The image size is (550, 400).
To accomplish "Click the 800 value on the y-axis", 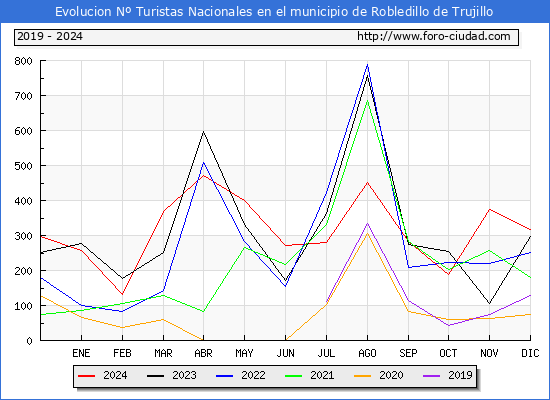I will click(x=24, y=61).
